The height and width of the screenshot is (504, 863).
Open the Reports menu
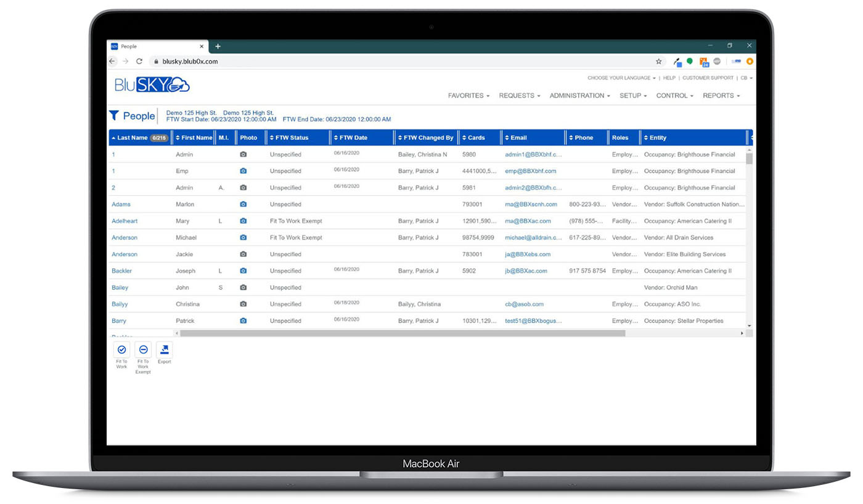[721, 96]
